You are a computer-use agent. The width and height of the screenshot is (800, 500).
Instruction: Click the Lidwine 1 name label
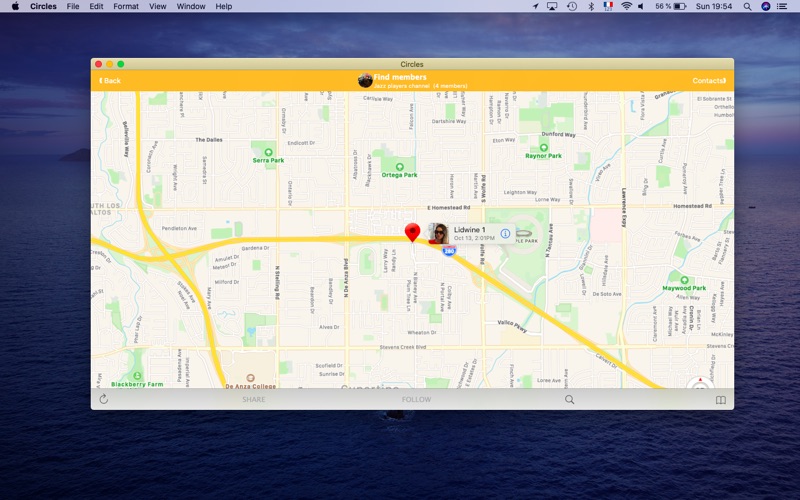pos(469,230)
